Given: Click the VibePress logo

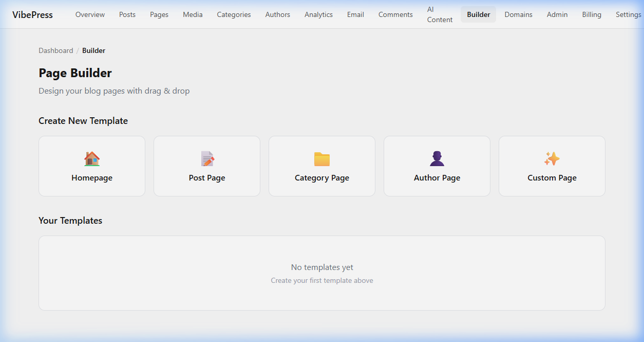Looking at the screenshot, I should tap(32, 14).
